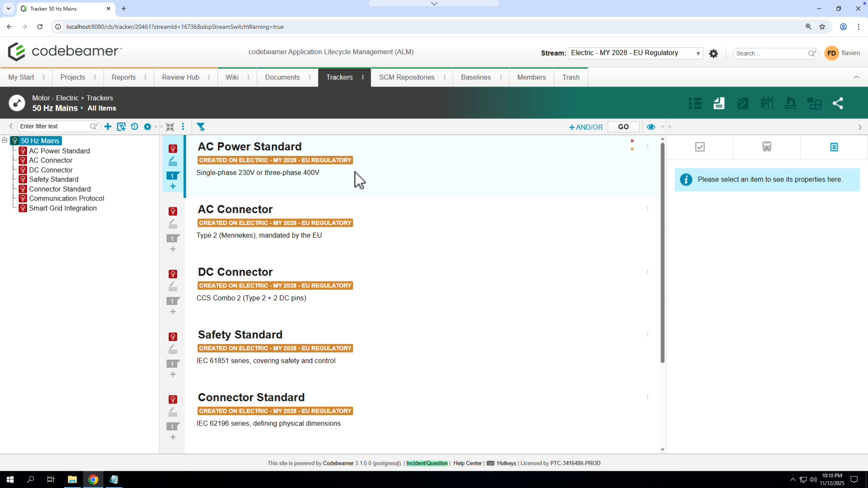Image resolution: width=868 pixels, height=488 pixels.
Task: Go to the Wiki tab
Action: click(x=232, y=77)
